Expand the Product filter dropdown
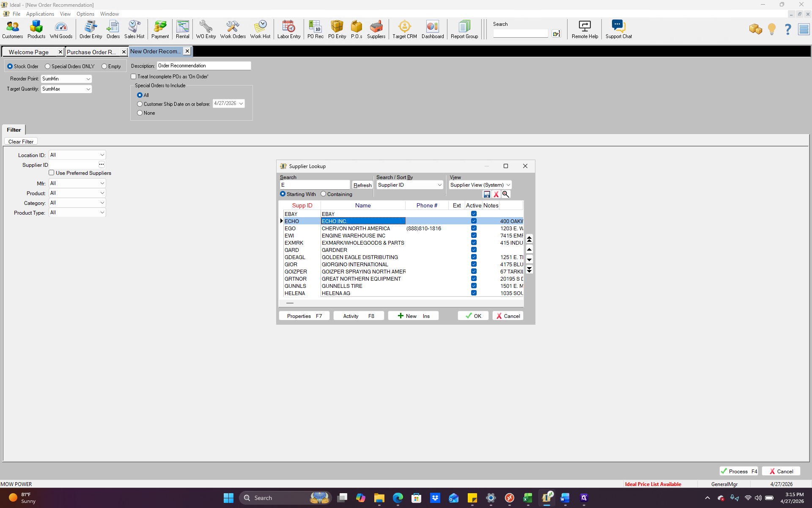The height and width of the screenshot is (508, 812). [102, 193]
